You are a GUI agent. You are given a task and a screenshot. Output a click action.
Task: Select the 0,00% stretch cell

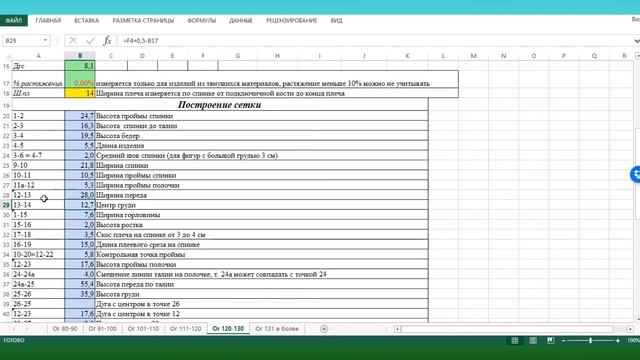(x=80, y=80)
